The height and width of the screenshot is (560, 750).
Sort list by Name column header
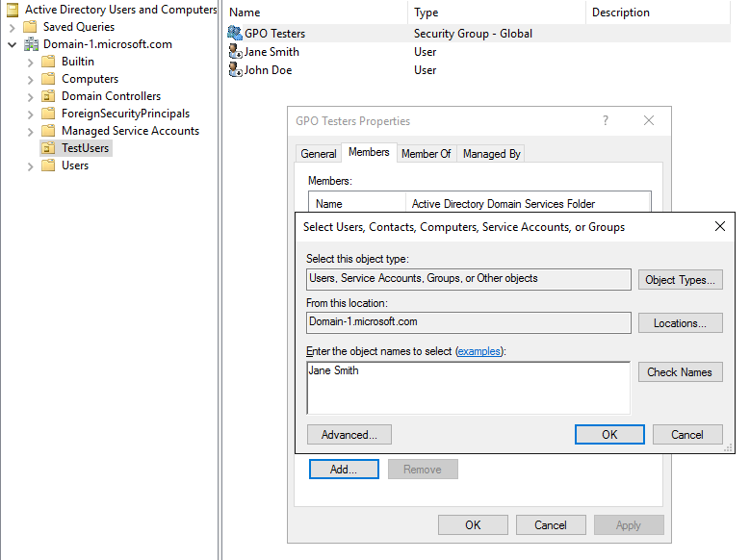pos(315,13)
